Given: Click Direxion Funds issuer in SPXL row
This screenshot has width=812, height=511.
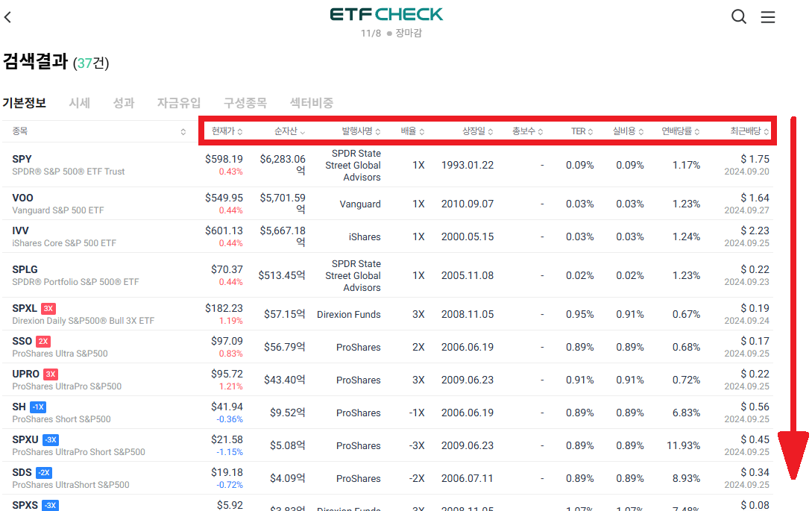Looking at the screenshot, I should click(348, 315).
